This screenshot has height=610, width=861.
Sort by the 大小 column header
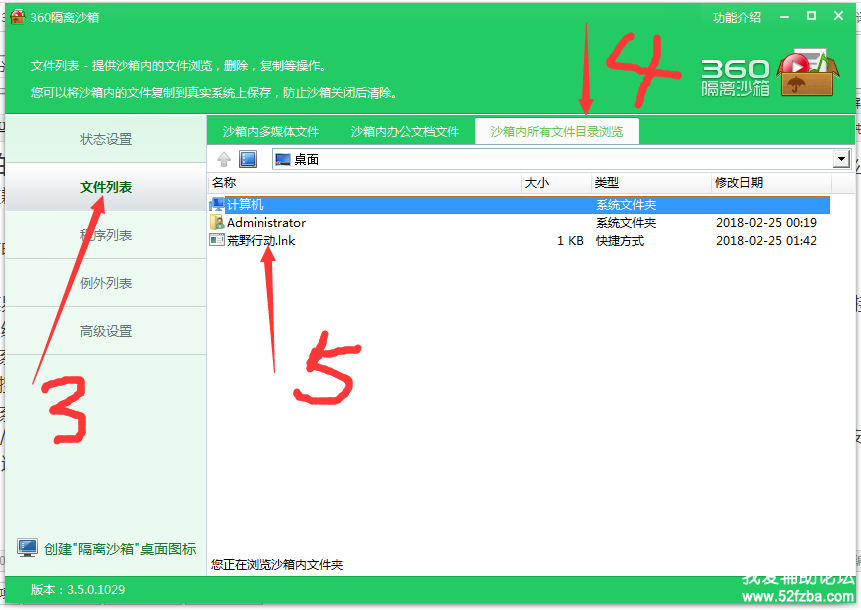point(556,183)
